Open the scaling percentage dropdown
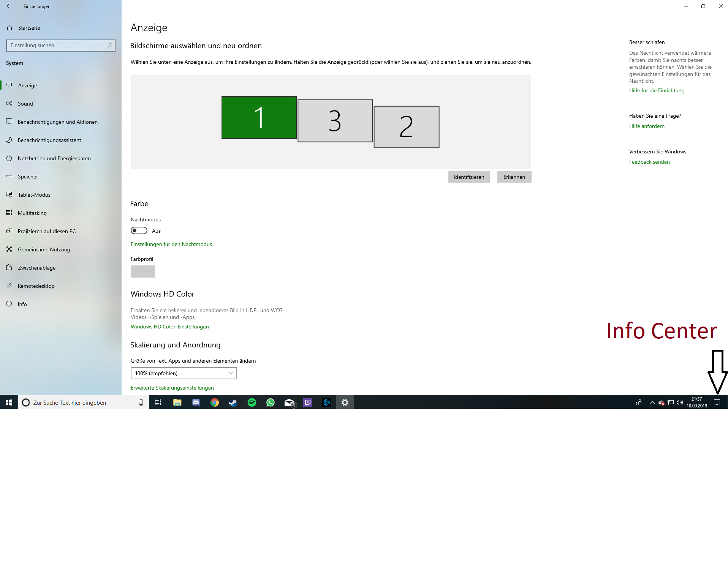Image resolution: width=728 pixels, height=565 pixels. pos(184,373)
